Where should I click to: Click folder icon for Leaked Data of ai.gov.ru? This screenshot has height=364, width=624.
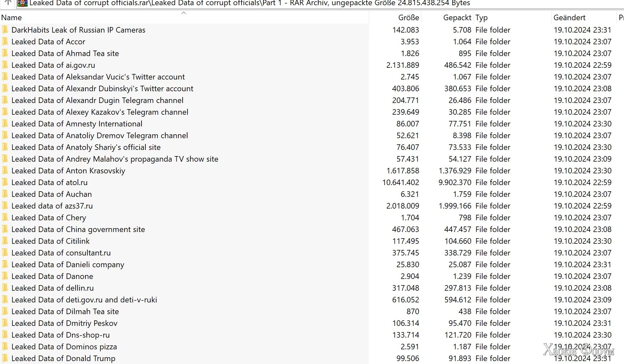coord(5,65)
